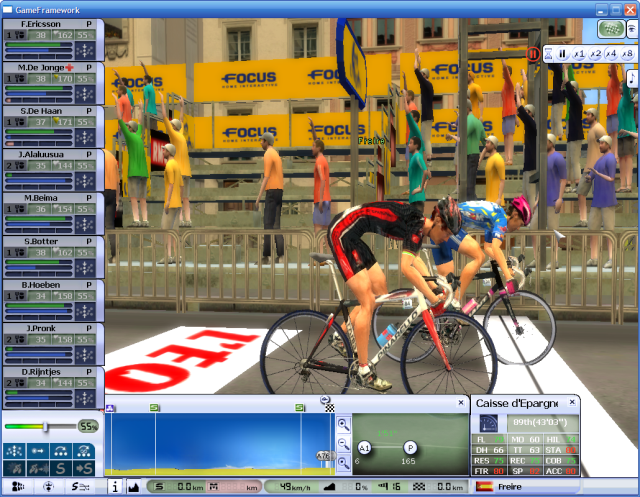Set race speed to x2
640x497 pixels.
595,54
